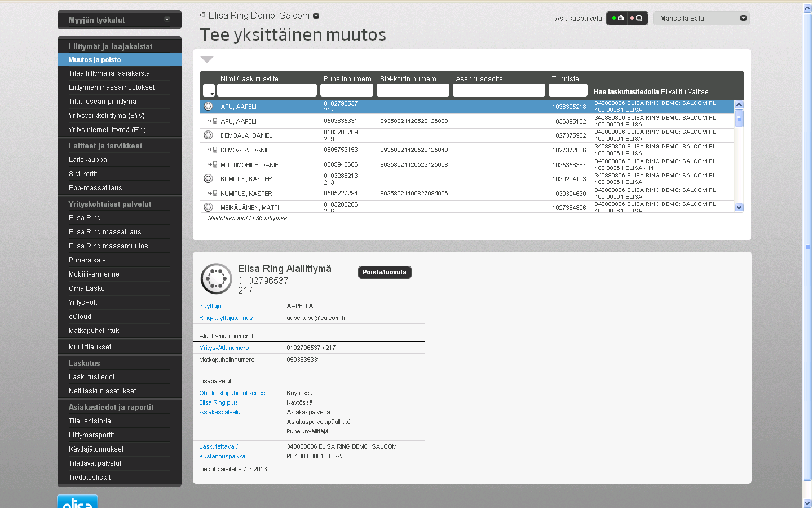Click the Ring icon in DEMOAJA, DANIEL 0103286209 row
This screenshot has height=508, width=812.
pyautogui.click(x=208, y=135)
